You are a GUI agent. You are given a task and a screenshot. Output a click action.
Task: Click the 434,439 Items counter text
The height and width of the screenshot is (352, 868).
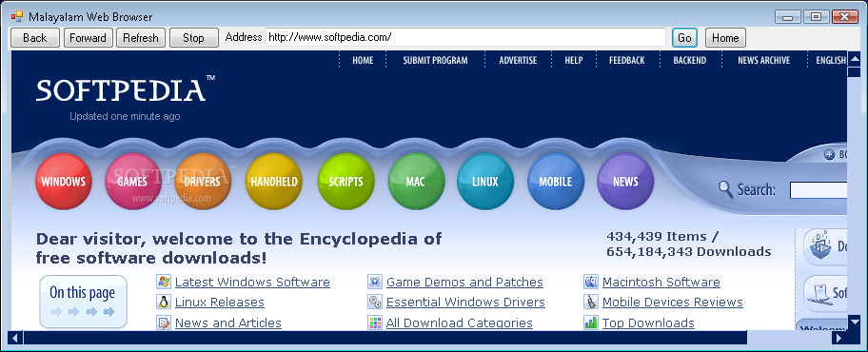(x=662, y=236)
